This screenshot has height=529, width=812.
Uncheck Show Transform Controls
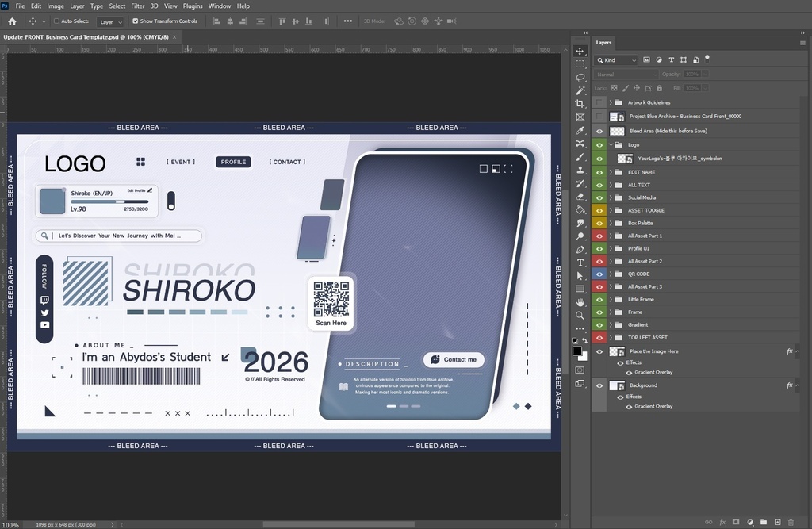(x=135, y=21)
